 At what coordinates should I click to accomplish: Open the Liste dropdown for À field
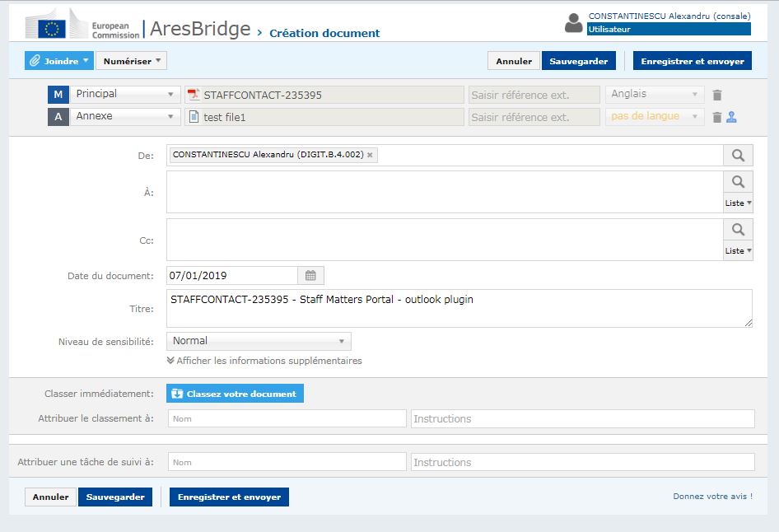[738, 203]
